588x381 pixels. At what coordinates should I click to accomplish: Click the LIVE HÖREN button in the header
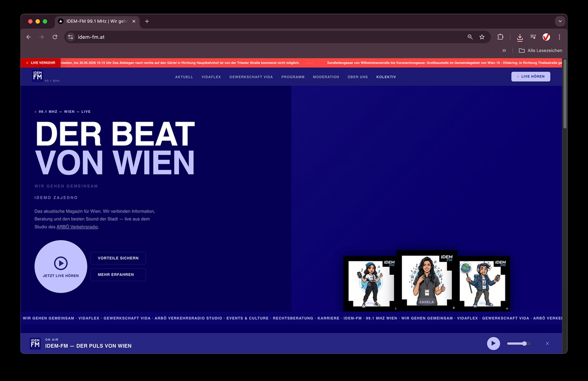[x=531, y=76]
